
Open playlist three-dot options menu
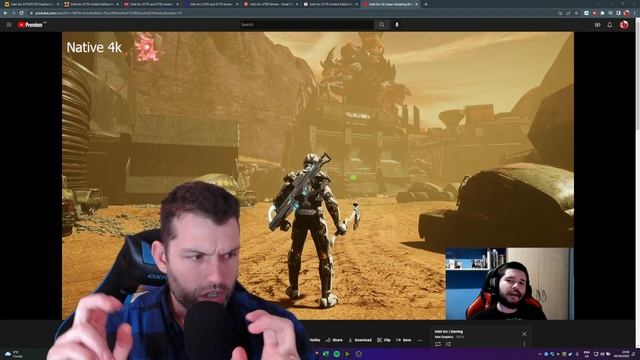[x=524, y=344]
